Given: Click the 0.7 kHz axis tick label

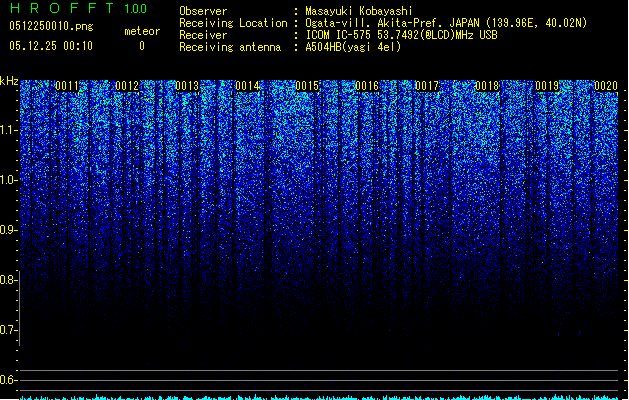Looking at the screenshot, I should click(x=8, y=330).
